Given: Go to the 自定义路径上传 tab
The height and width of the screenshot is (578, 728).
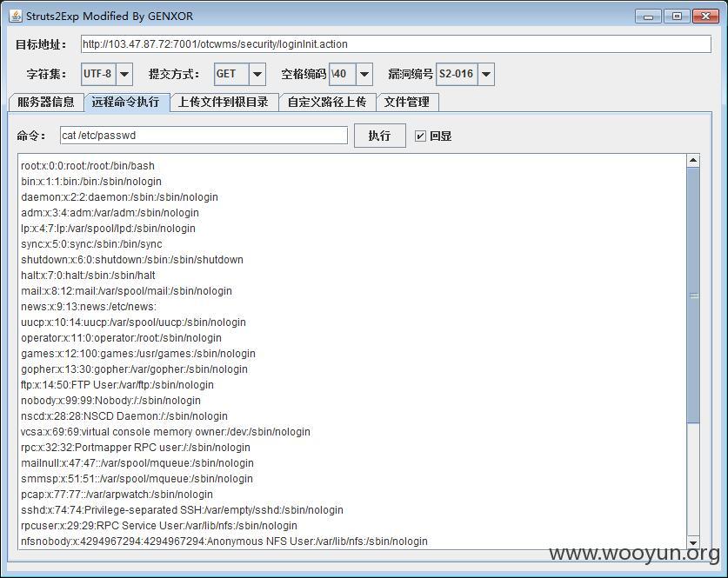Looking at the screenshot, I should 327,102.
